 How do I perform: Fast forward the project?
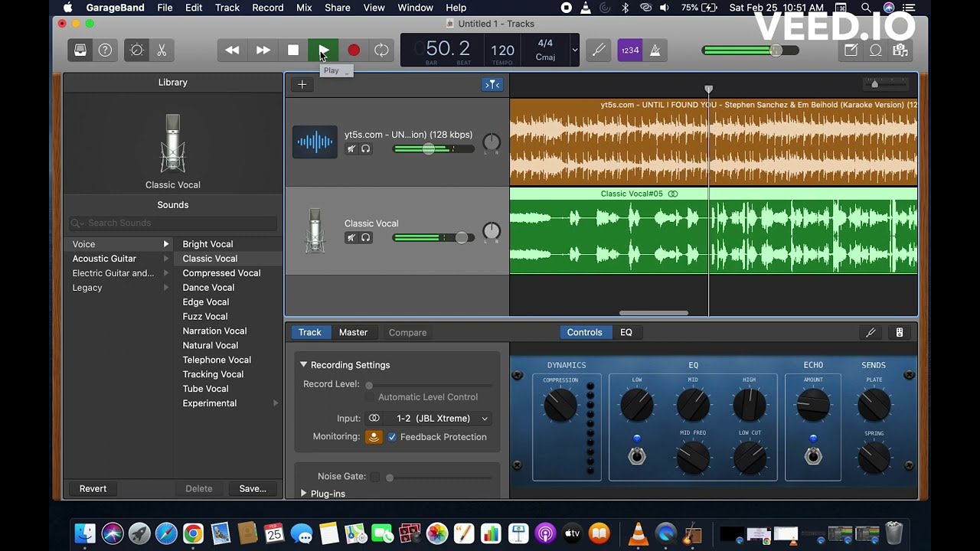tap(263, 51)
